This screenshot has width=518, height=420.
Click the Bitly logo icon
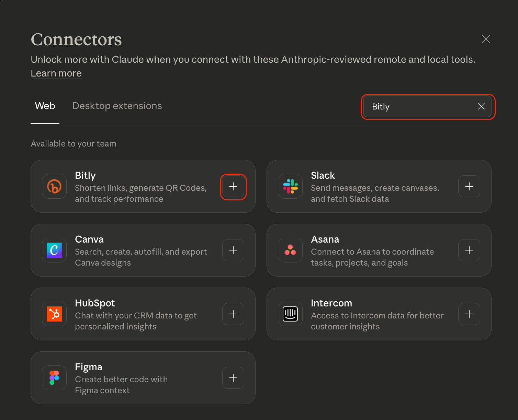(x=54, y=186)
